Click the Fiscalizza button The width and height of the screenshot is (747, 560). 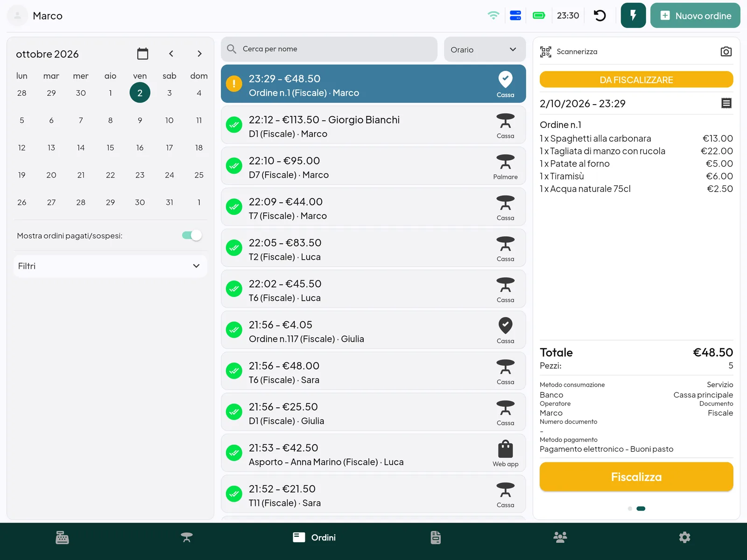coord(636,477)
